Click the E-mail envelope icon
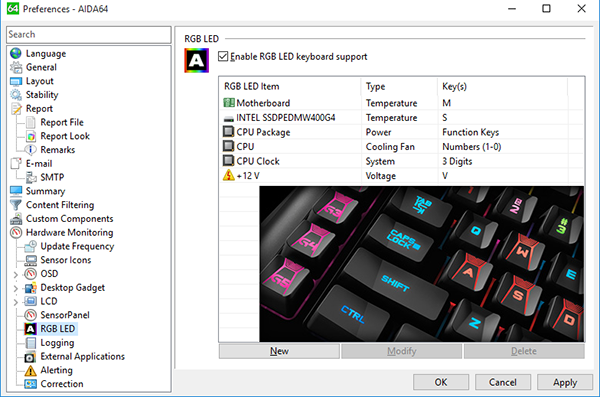The image size is (600, 397). pyautogui.click(x=16, y=163)
